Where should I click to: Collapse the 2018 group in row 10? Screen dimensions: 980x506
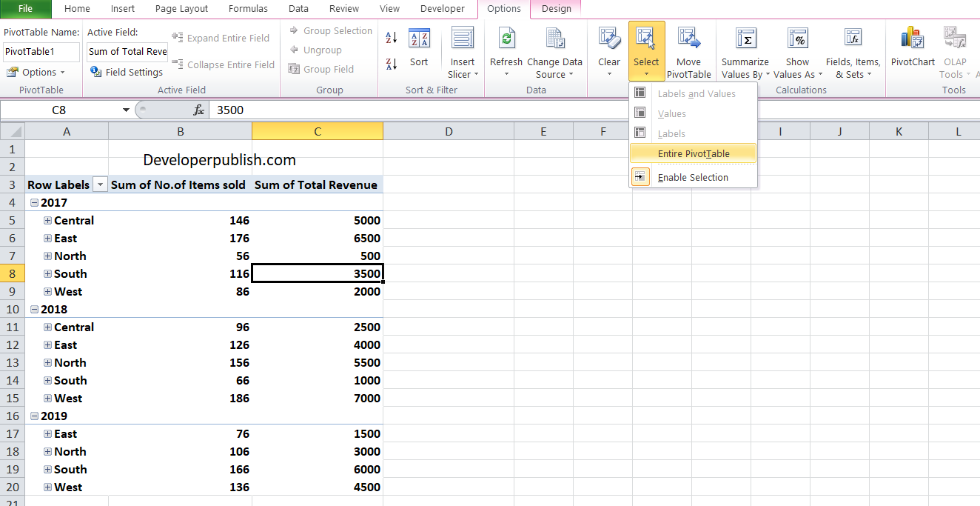point(34,309)
